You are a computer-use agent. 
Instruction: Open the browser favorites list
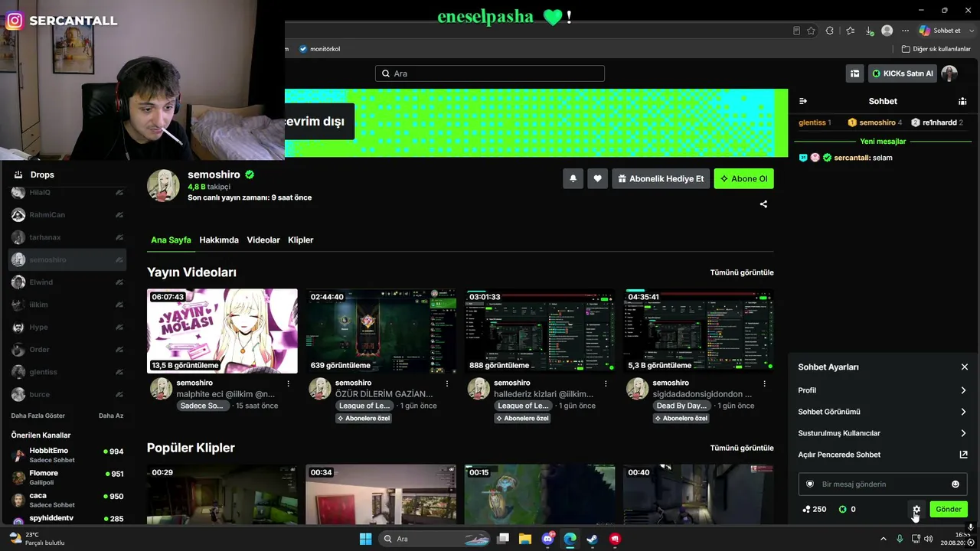pyautogui.click(x=850, y=31)
